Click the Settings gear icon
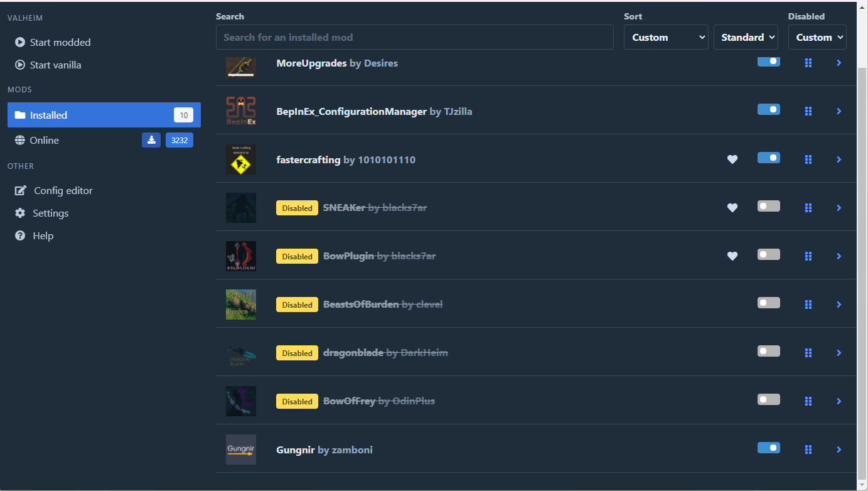 click(20, 213)
